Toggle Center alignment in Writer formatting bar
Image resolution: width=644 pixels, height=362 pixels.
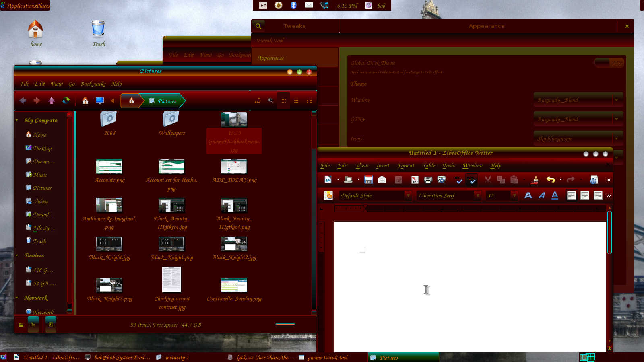[585, 195]
